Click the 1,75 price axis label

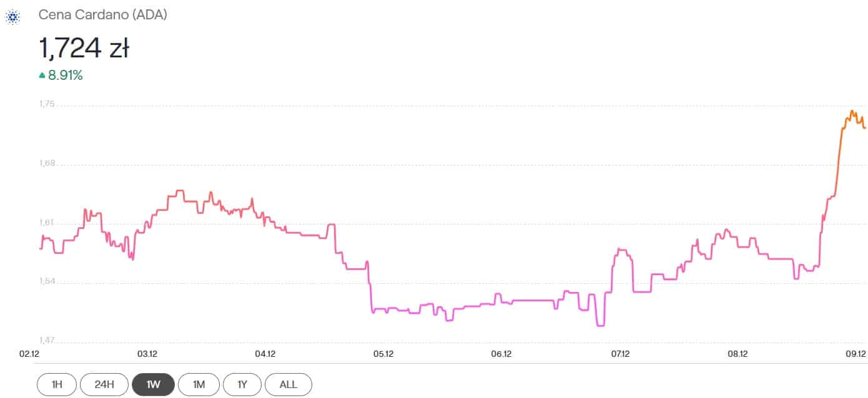coord(47,105)
